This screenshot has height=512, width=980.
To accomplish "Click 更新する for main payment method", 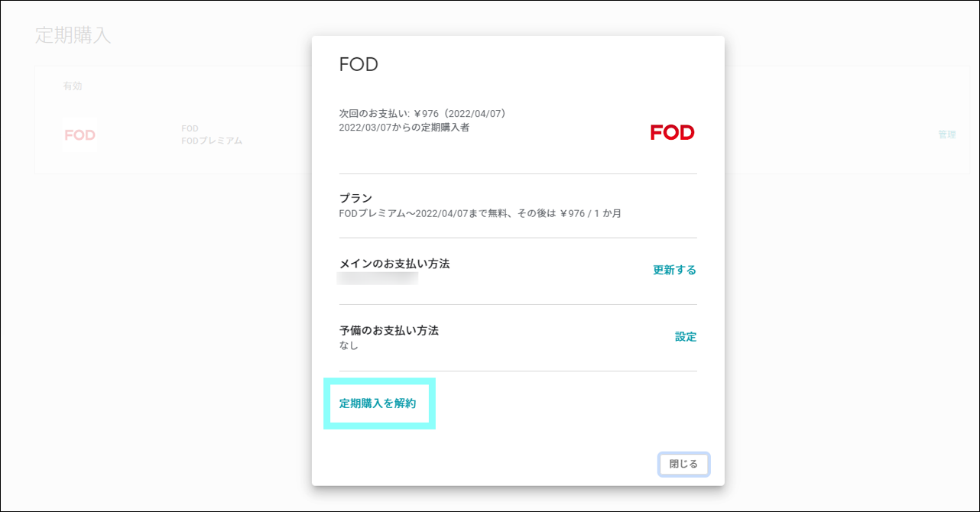I will point(674,270).
